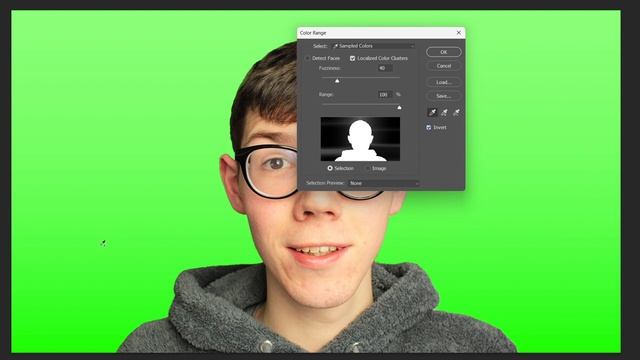
Task: Choose the Selection radio button
Action: 330,168
